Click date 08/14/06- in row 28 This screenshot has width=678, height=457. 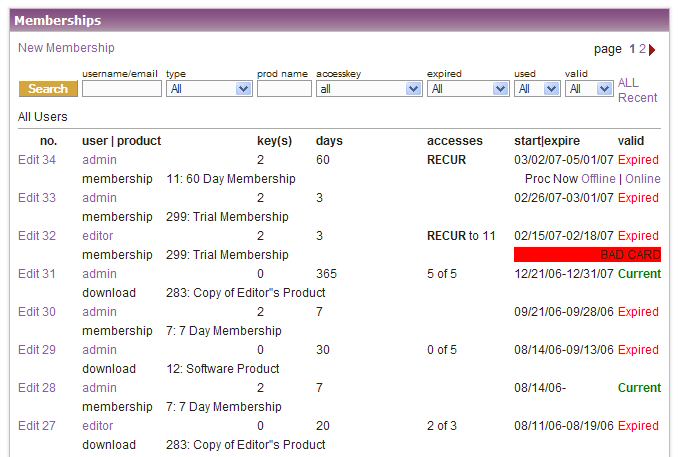(x=540, y=388)
